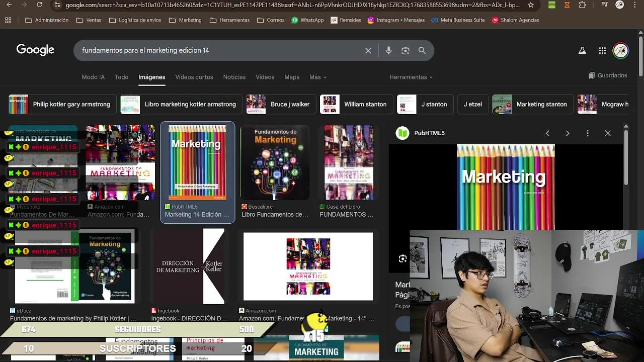The width and height of the screenshot is (644, 362).
Task: Switch to Todo results tab
Action: (x=121, y=77)
